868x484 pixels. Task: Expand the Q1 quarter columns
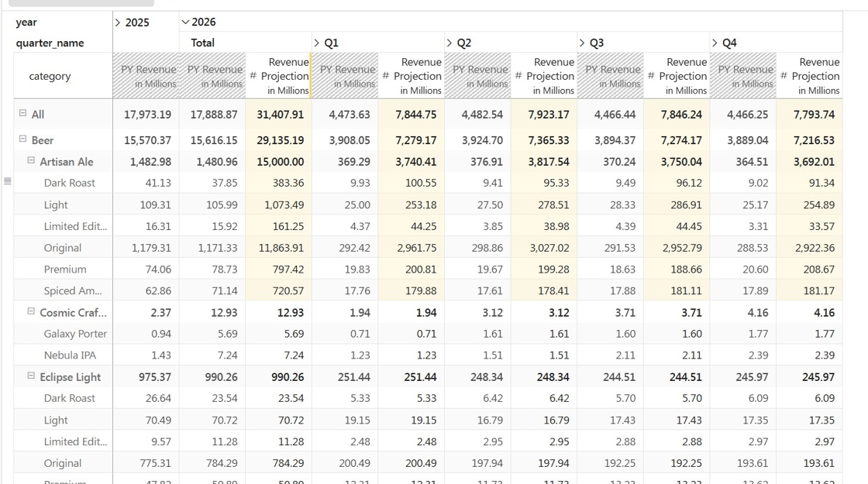click(317, 43)
